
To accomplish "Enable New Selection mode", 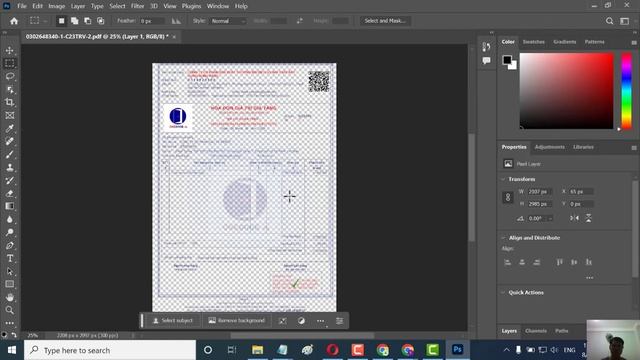I will click(x=61, y=21).
